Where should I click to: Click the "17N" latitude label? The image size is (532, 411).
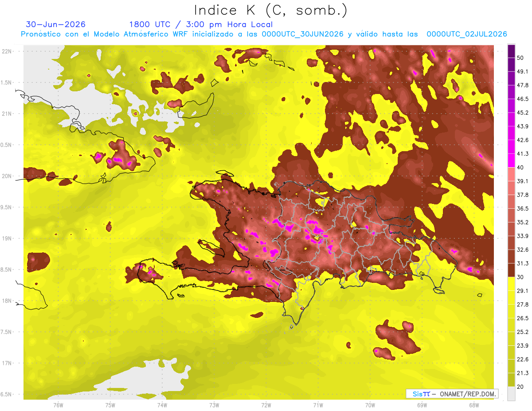(7, 363)
